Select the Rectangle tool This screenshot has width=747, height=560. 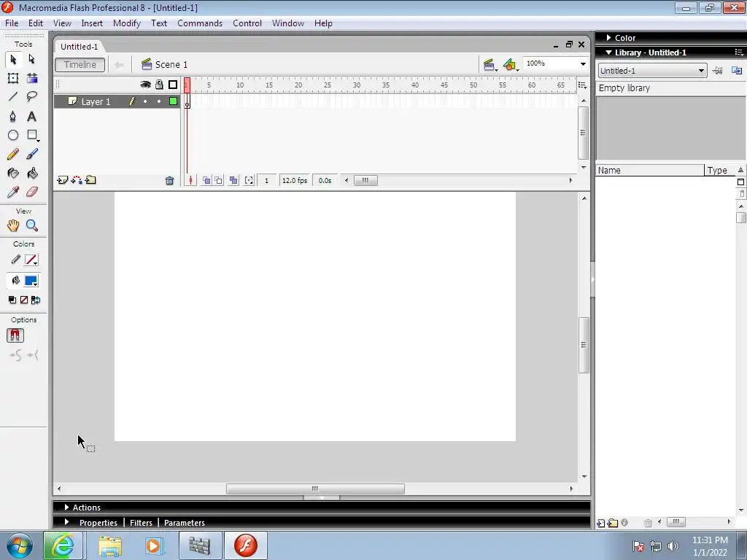(x=32, y=135)
